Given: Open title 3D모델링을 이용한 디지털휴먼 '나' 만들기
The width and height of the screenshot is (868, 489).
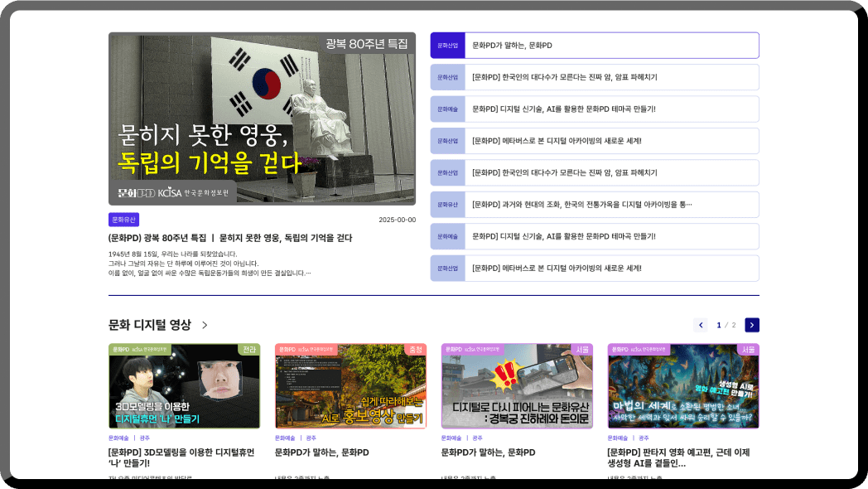Looking at the screenshot, I should click(181, 458).
